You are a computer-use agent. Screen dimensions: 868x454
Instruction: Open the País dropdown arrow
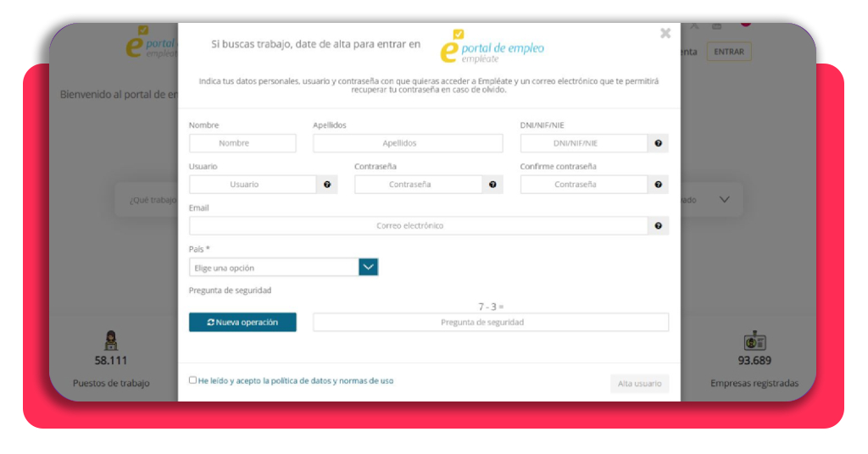click(368, 267)
